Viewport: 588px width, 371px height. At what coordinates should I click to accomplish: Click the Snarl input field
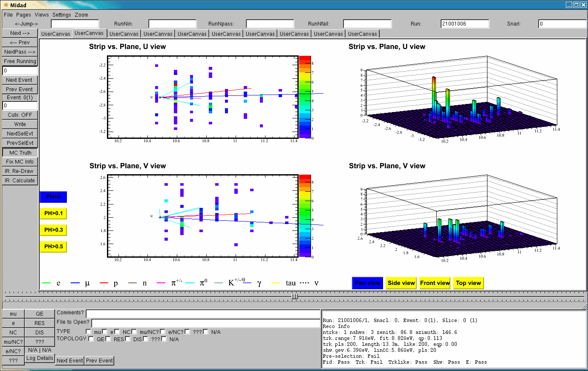[562, 24]
